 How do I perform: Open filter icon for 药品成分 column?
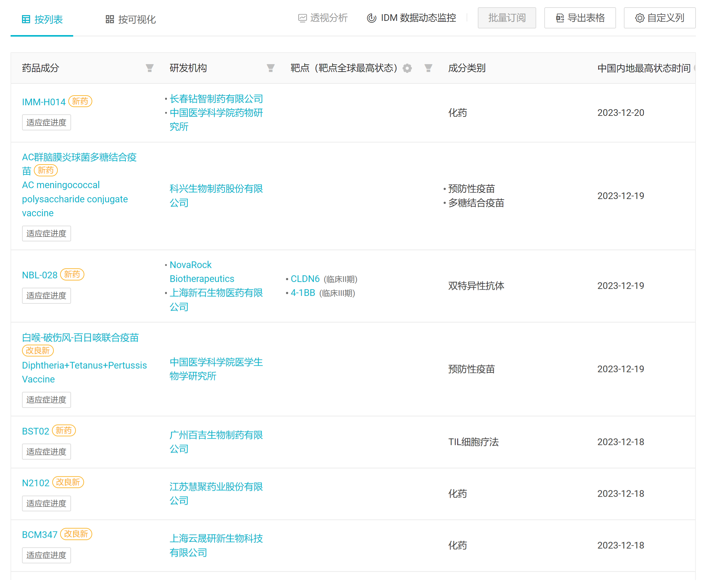coord(150,68)
